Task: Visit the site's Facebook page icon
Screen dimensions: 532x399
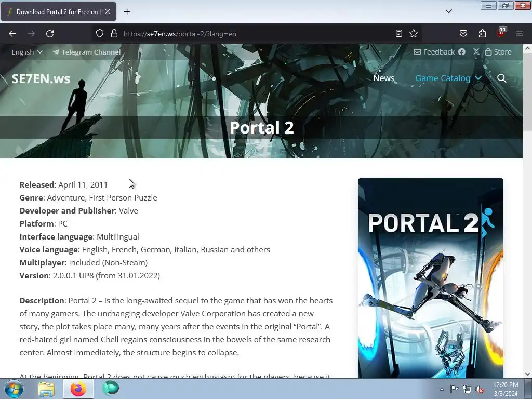Action: pos(462,51)
